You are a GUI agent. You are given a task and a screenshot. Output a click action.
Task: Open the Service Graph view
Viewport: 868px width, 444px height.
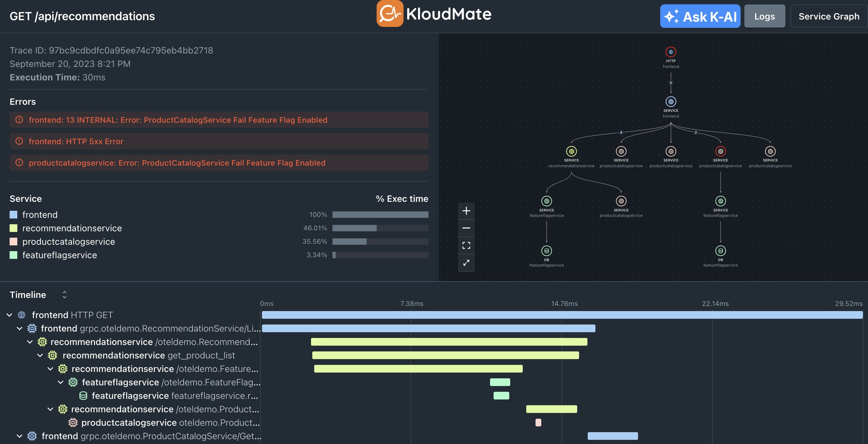pyautogui.click(x=829, y=16)
